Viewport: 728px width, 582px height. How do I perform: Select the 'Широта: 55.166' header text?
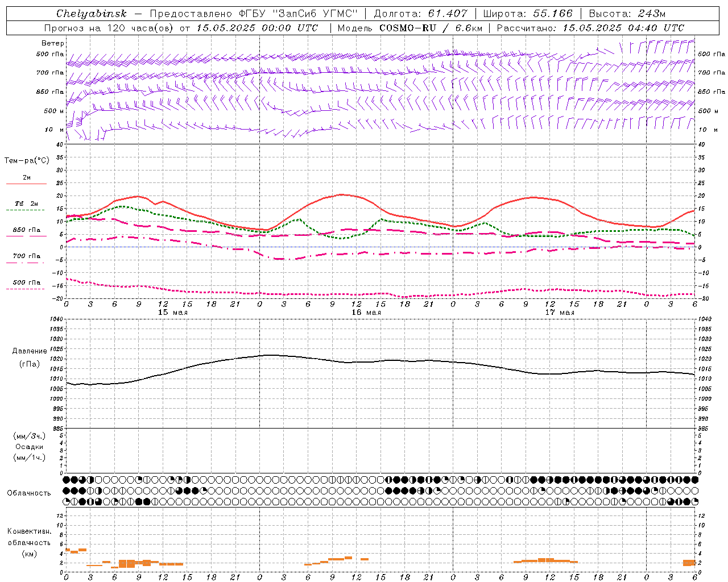(527, 14)
